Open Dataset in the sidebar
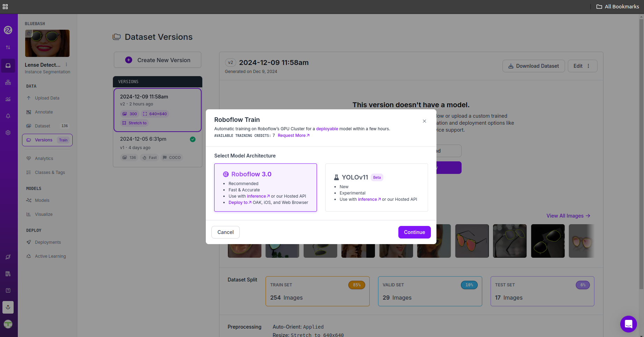The width and height of the screenshot is (644, 337). coord(47,126)
